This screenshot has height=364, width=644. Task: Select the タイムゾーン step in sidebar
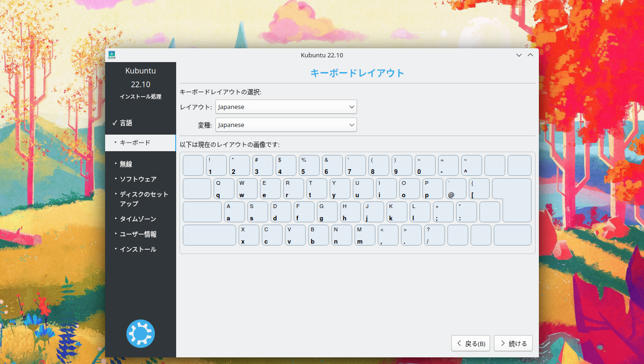tap(138, 219)
